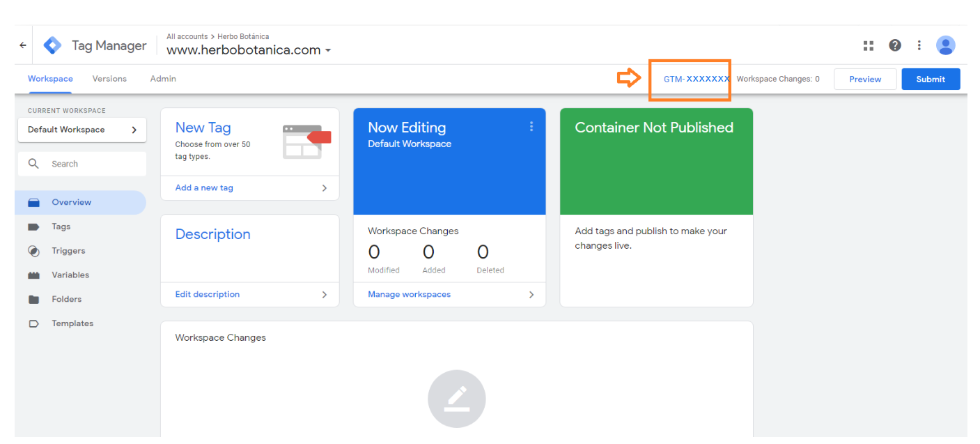Click the Edit description link

point(208,295)
